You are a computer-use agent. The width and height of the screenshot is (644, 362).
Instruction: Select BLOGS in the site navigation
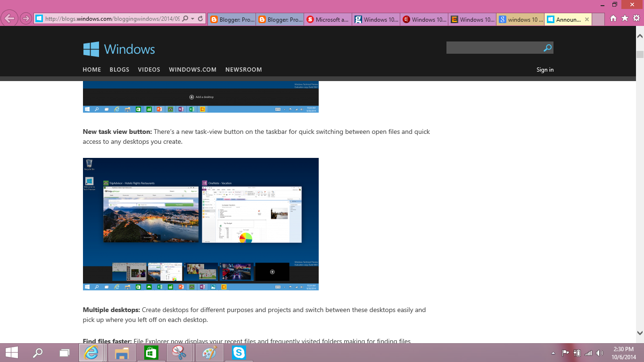(119, 69)
